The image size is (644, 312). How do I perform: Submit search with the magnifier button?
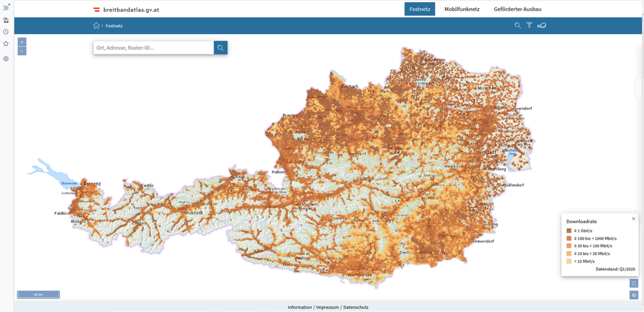pyautogui.click(x=221, y=48)
